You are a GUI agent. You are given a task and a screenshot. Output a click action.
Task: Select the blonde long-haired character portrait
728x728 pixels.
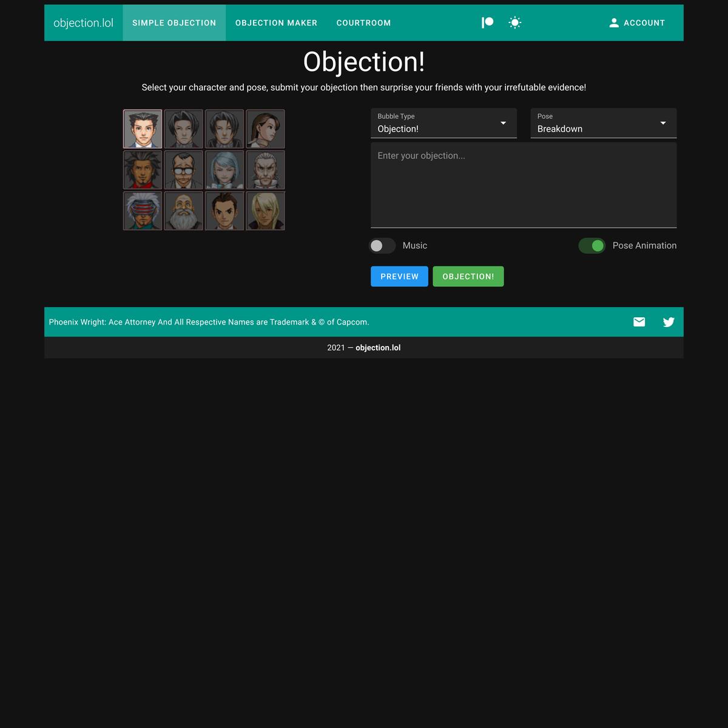pos(265,211)
